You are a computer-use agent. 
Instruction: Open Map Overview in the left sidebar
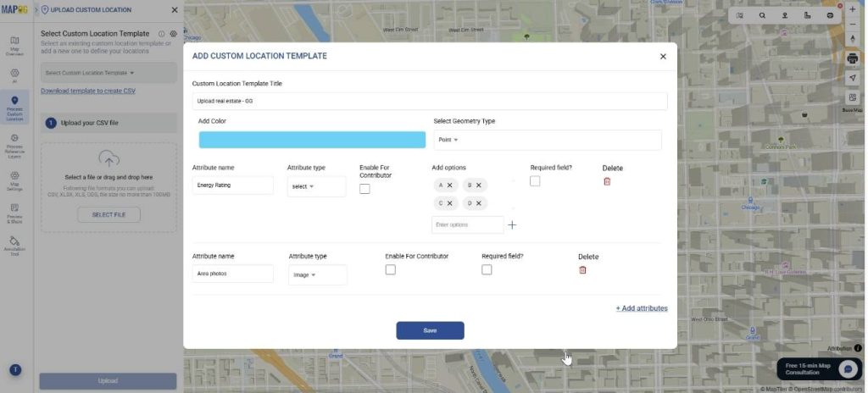pos(14,46)
